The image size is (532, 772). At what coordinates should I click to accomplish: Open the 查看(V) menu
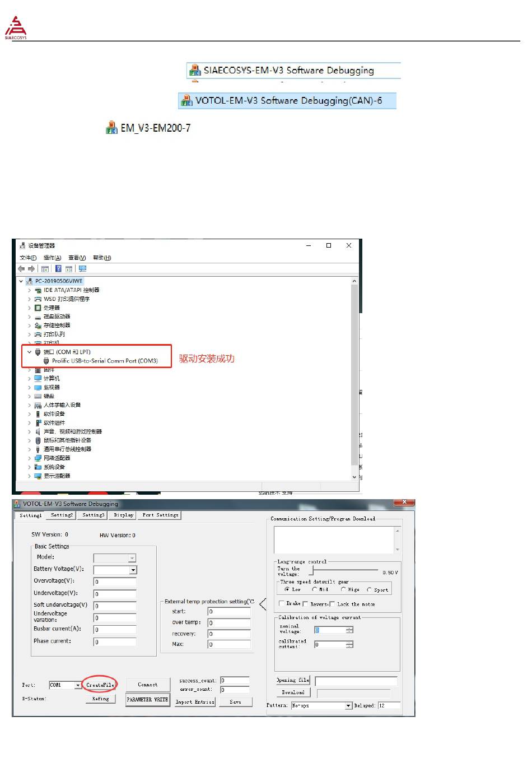77,258
